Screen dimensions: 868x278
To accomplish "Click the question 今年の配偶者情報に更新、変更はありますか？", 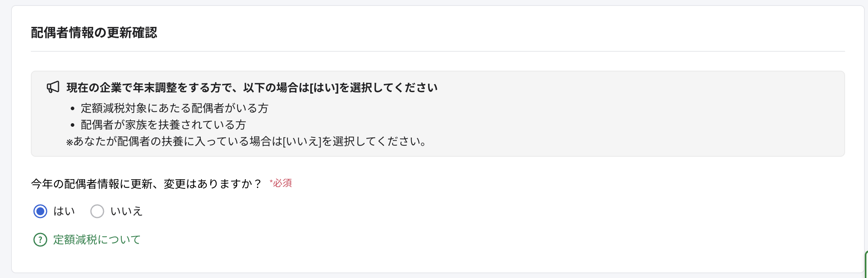I will [147, 184].
